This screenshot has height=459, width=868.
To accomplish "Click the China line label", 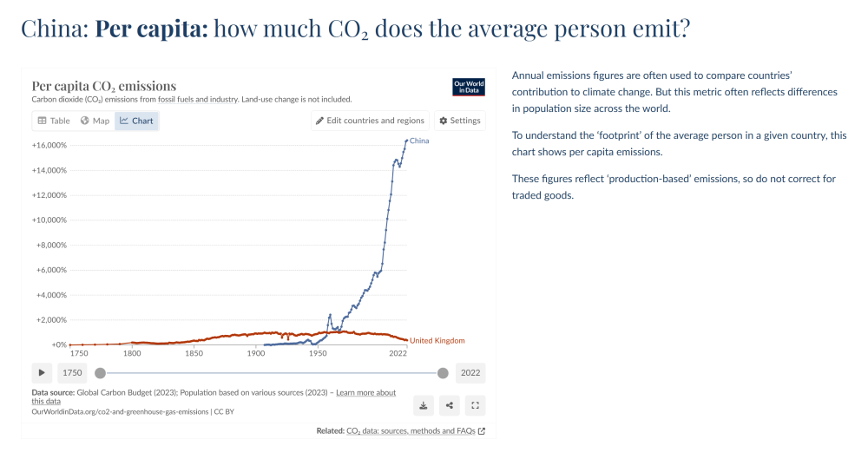I will (x=419, y=141).
